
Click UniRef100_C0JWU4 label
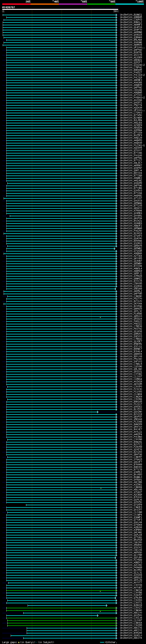pos(131,394)
